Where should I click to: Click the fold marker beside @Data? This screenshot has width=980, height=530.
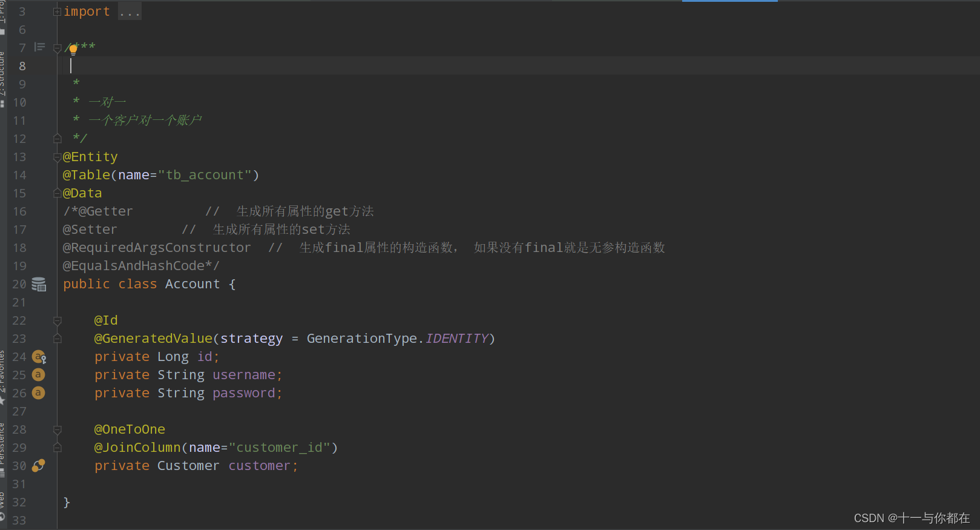click(x=57, y=193)
